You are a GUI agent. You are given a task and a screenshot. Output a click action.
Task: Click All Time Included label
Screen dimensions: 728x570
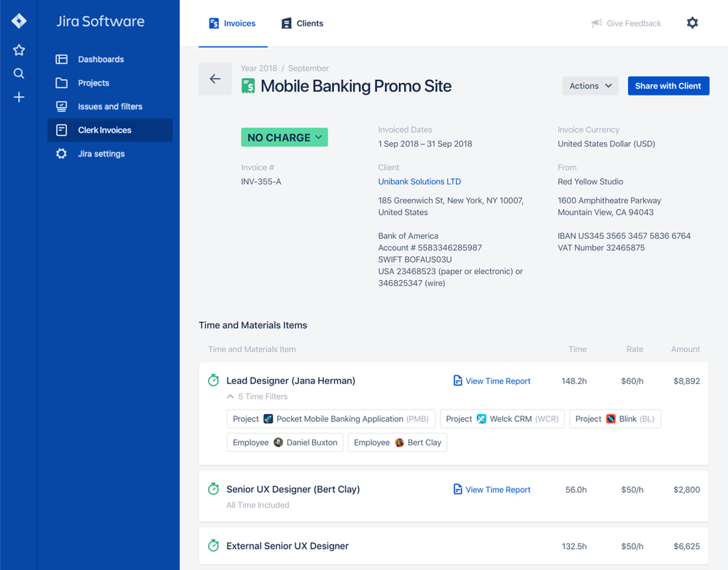[x=257, y=505]
